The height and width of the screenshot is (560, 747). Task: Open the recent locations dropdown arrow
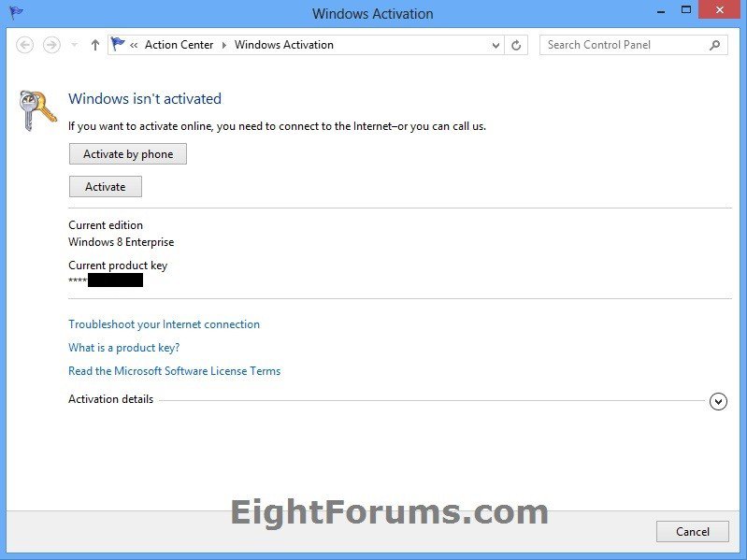point(74,45)
